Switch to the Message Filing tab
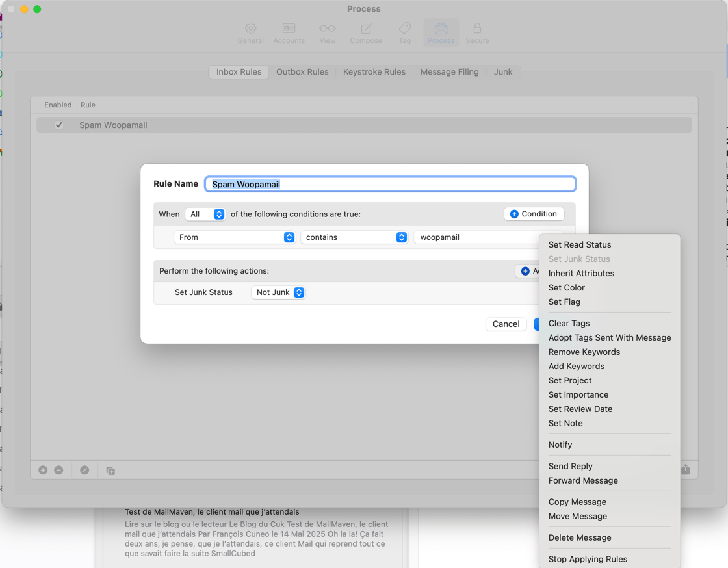728x568 pixels. [x=449, y=72]
